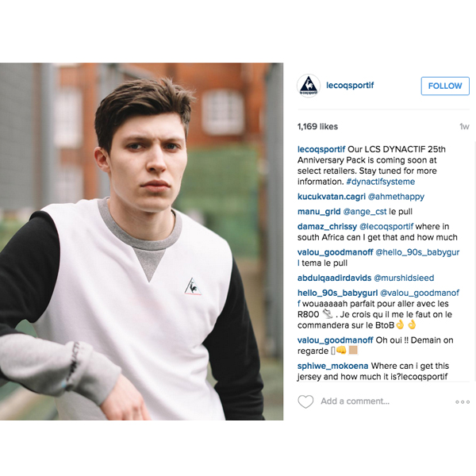
Task: Click the FOLLOW button
Action: [445, 86]
